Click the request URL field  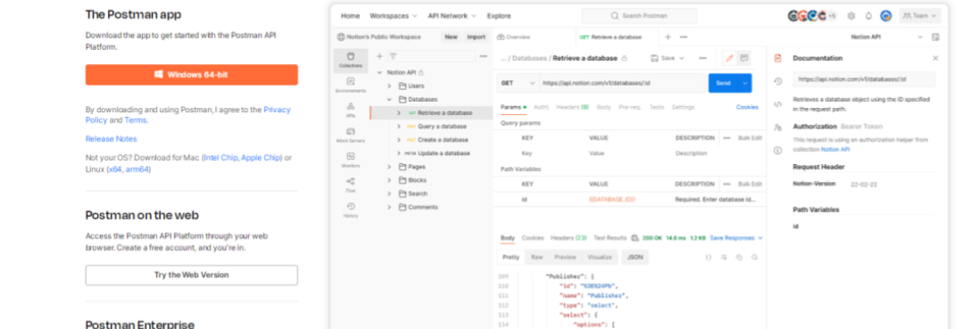point(622,83)
